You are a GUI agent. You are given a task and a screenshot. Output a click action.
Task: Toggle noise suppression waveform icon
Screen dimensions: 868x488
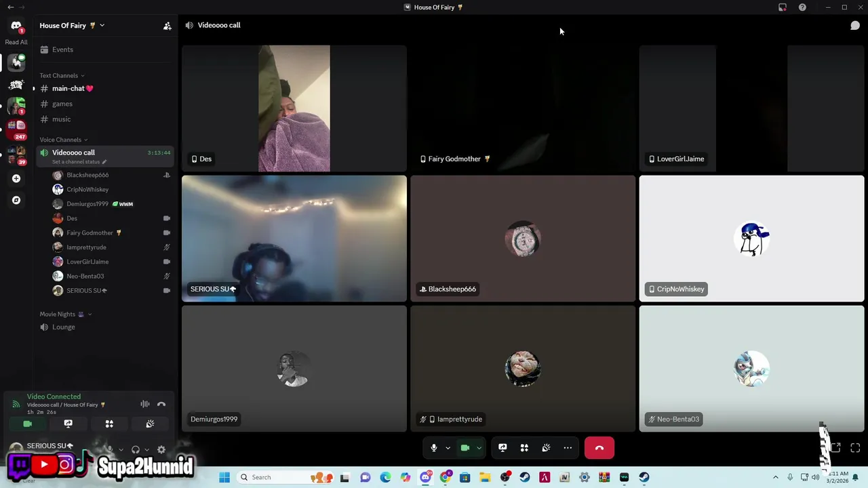(145, 404)
